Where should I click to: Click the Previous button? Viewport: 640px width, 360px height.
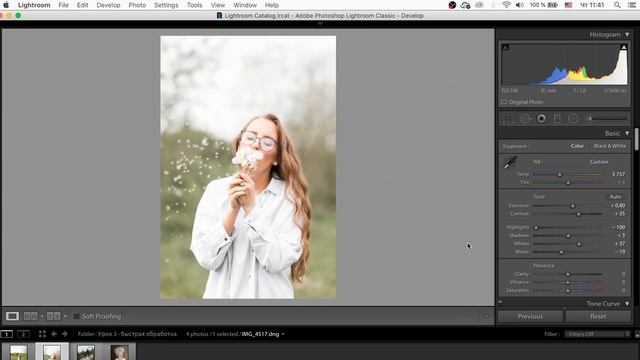pos(530,316)
